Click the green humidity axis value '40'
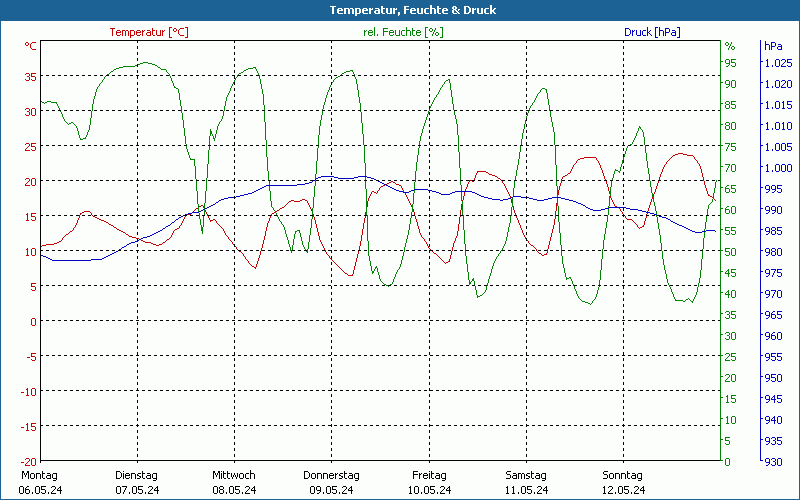The height and width of the screenshot is (500, 800). coord(731,294)
